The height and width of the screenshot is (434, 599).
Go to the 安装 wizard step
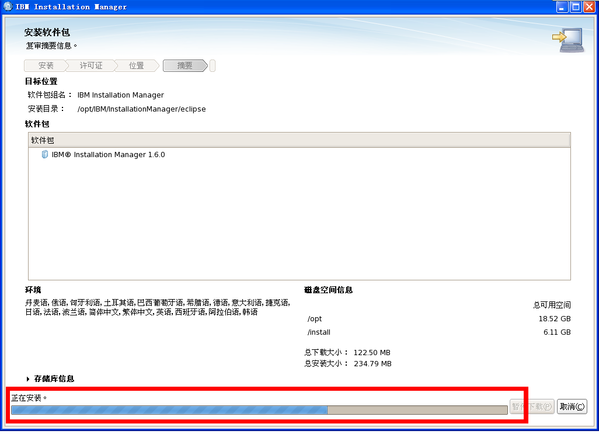46,66
